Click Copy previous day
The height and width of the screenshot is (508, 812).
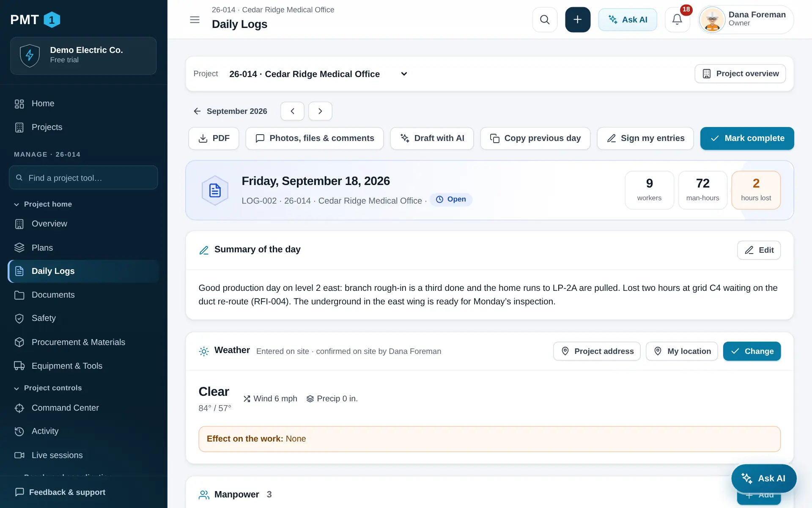coord(535,138)
